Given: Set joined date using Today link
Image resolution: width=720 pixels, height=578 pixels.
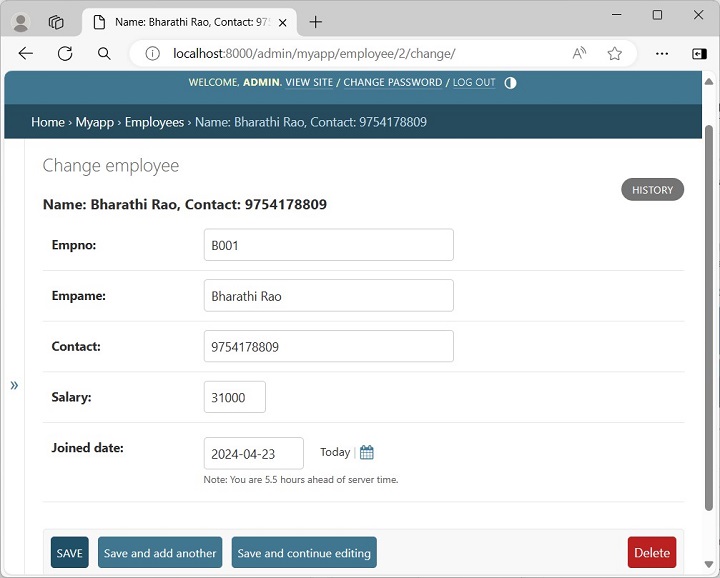Looking at the screenshot, I should click(x=335, y=452).
